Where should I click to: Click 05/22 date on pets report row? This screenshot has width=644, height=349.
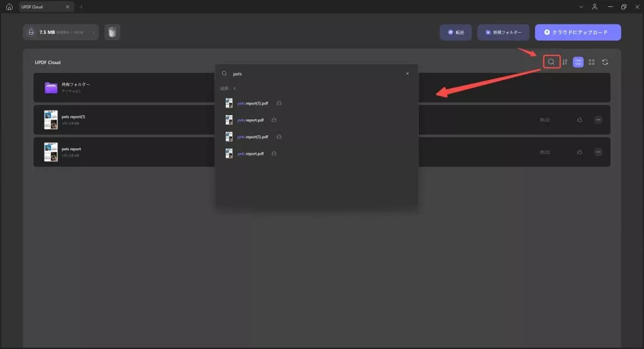(x=545, y=152)
